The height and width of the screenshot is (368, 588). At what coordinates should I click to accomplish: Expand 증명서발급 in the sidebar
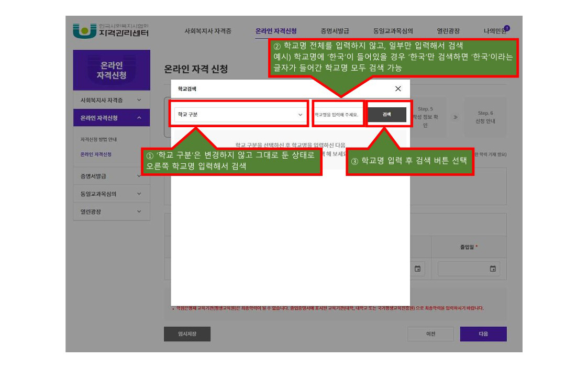[x=112, y=176]
